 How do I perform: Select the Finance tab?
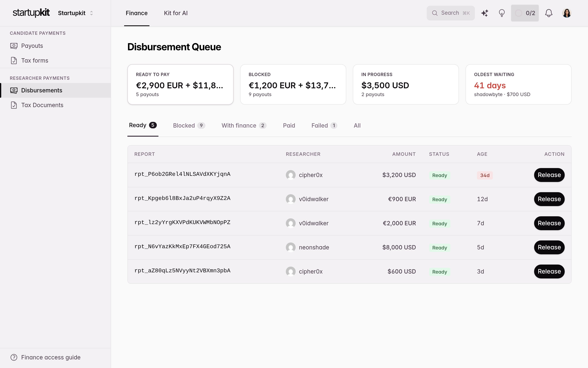[x=137, y=13]
